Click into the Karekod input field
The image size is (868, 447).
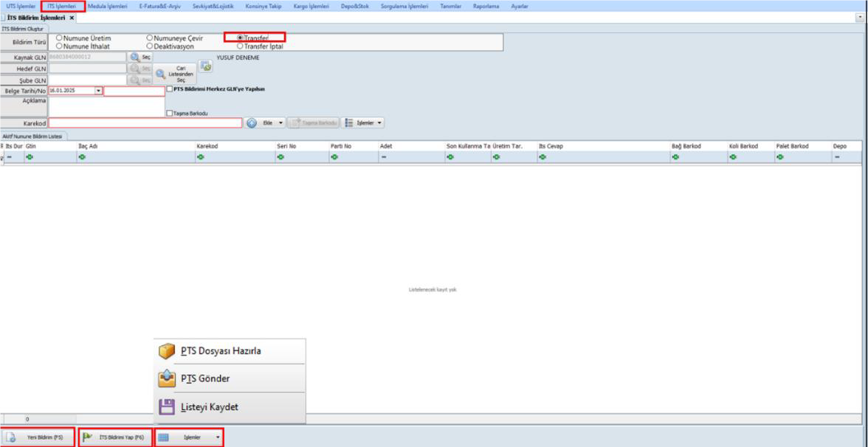(x=145, y=122)
